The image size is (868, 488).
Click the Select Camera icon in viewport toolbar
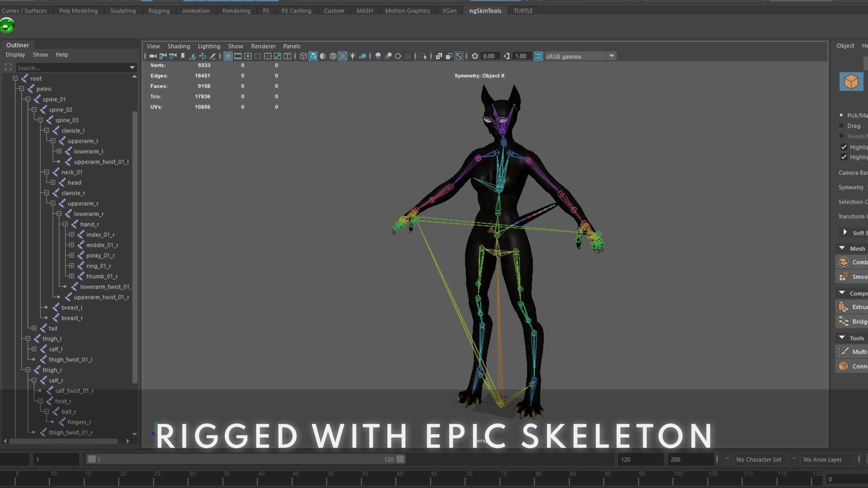[153, 56]
